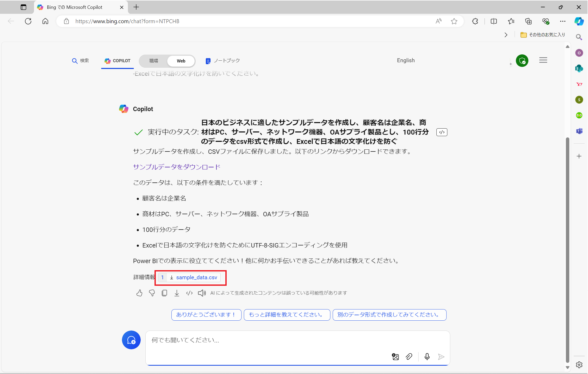Read response aloud with speaker icon
Viewport: 588px width, 374px height.
202,293
